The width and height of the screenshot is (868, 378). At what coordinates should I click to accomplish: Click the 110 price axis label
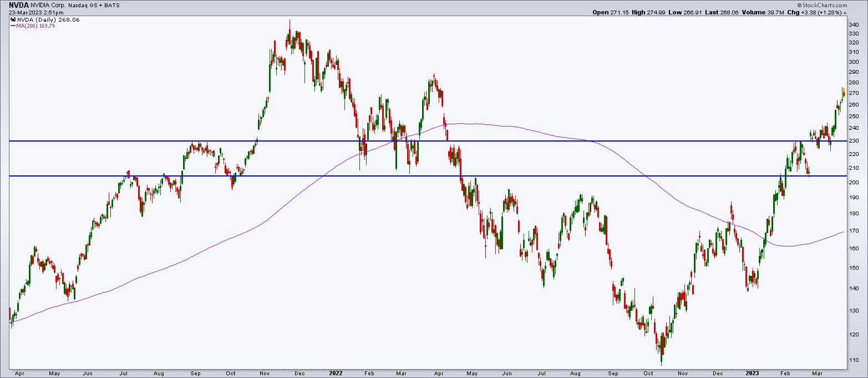pyautogui.click(x=855, y=360)
